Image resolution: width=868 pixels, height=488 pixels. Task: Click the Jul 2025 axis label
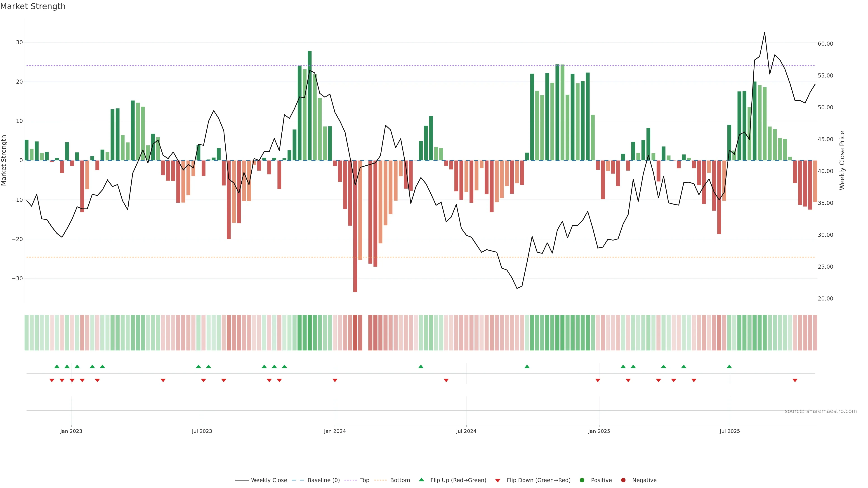(x=729, y=431)
